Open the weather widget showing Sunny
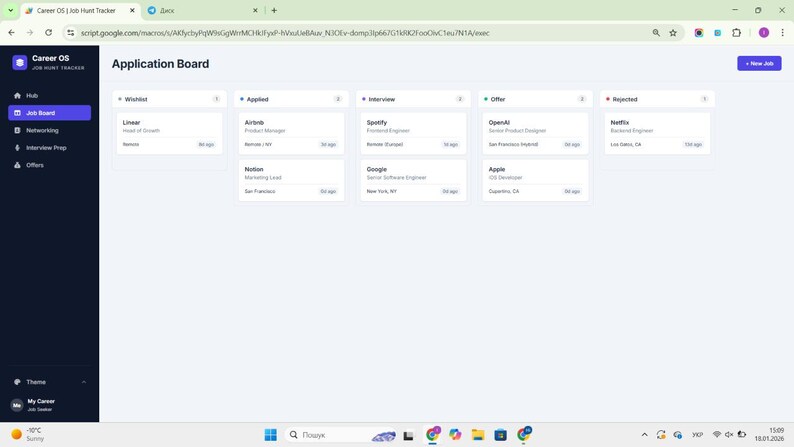 28,434
